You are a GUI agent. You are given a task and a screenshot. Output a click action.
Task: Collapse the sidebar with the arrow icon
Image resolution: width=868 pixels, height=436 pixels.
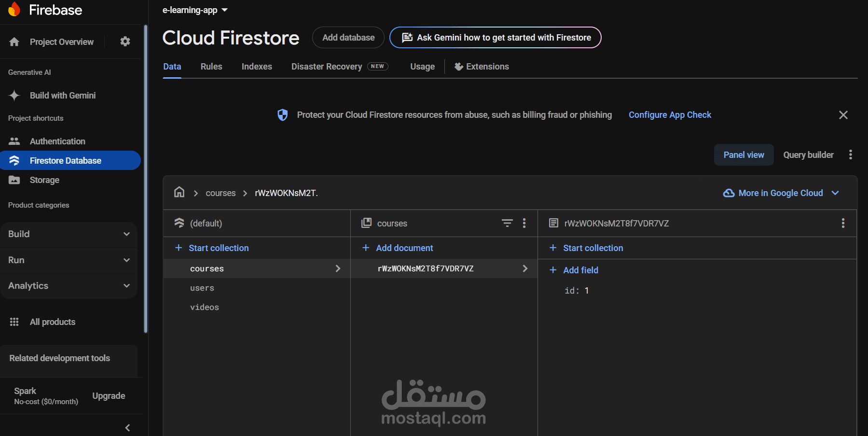(128, 428)
